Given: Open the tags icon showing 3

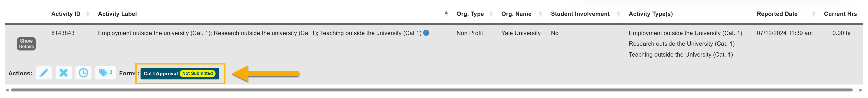Looking at the screenshot, I should pos(105,73).
